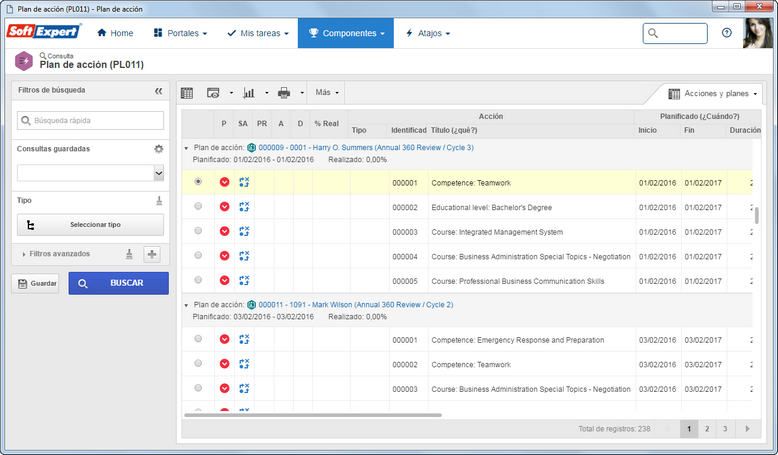Image resolution: width=778 pixels, height=455 pixels.
Task: Open dropdown arrow next to chart icon
Action: [x=267, y=93]
